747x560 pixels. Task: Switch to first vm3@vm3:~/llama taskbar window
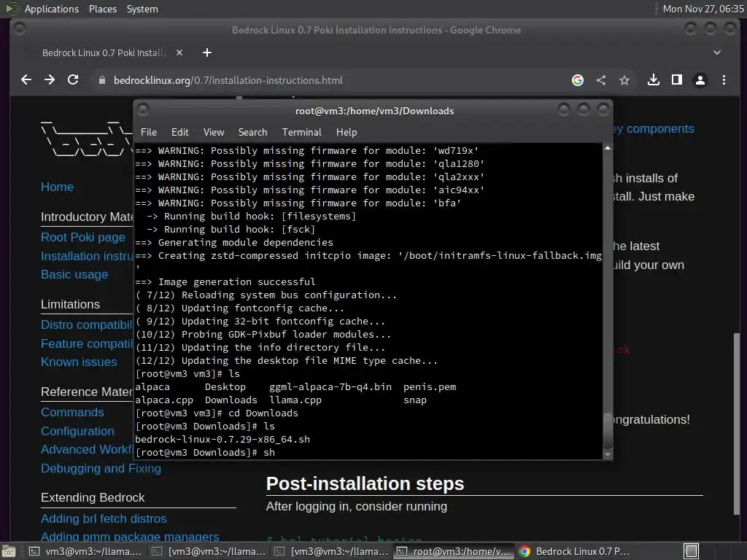click(x=86, y=551)
